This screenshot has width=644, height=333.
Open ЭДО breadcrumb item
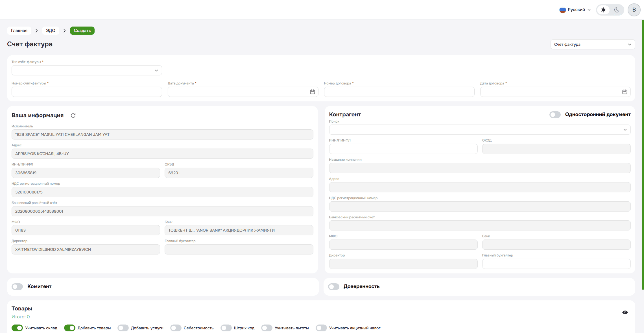coord(51,31)
